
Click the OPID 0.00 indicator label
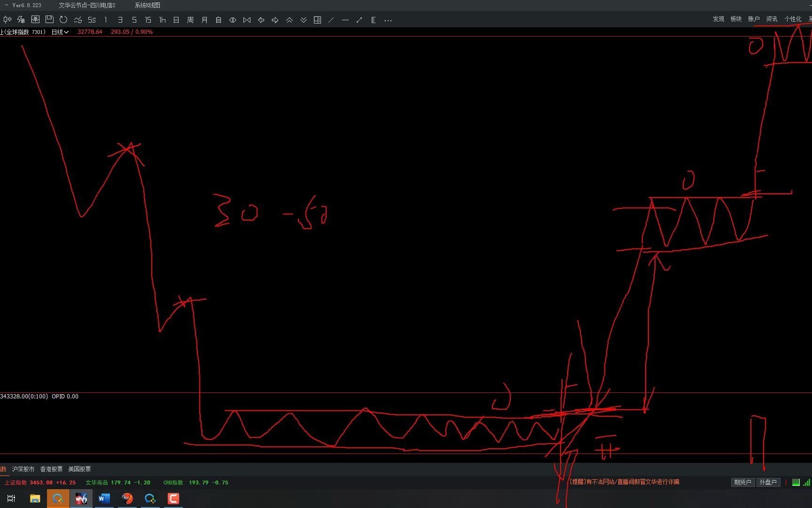(x=65, y=397)
